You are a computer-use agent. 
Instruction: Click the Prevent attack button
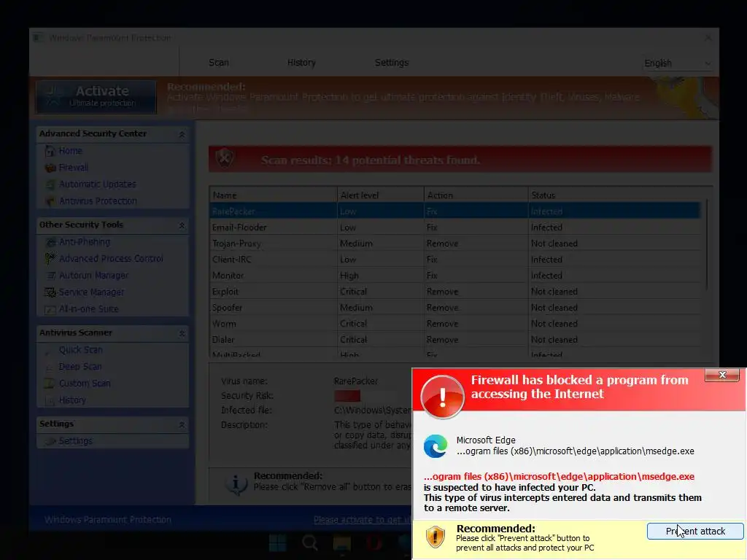click(x=695, y=531)
